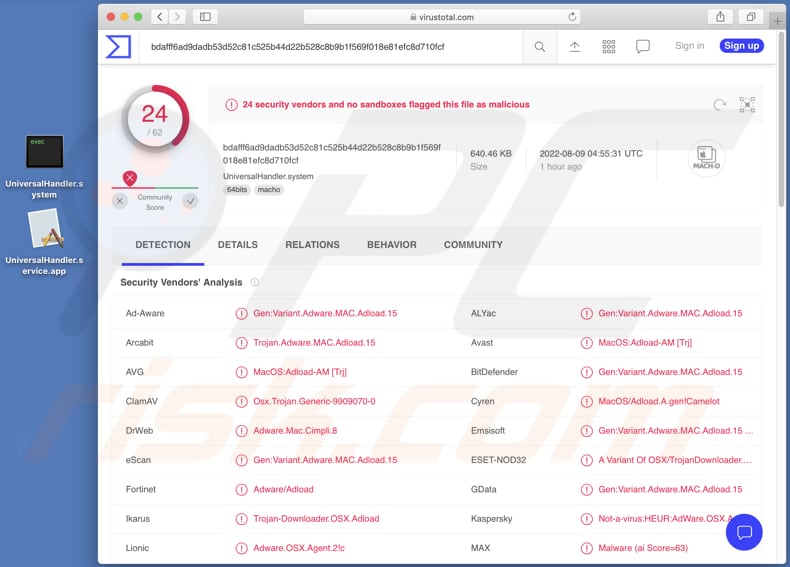This screenshot has height=567, width=790.
Task: Vote negative with community X button
Action: (119, 202)
